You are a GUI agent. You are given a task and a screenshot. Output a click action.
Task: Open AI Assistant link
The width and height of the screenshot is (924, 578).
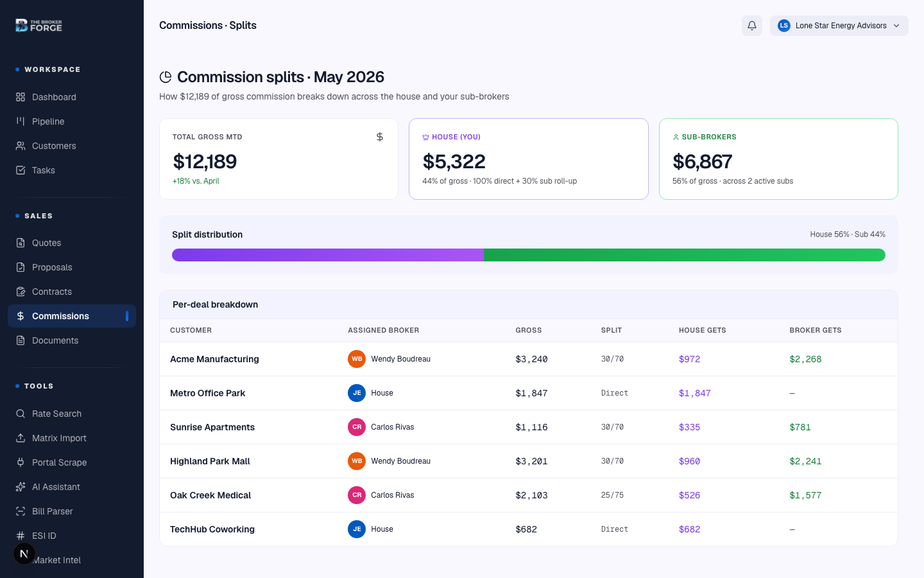point(72,487)
